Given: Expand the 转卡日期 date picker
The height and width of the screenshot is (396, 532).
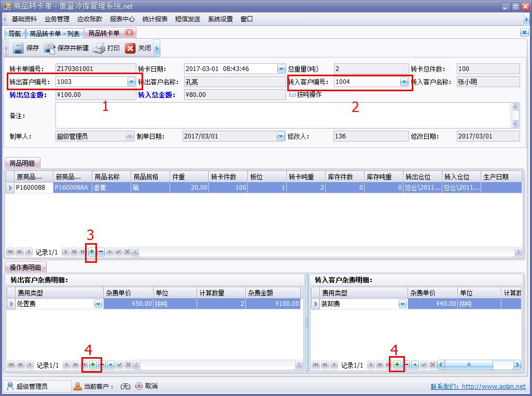Looking at the screenshot, I should coord(281,69).
